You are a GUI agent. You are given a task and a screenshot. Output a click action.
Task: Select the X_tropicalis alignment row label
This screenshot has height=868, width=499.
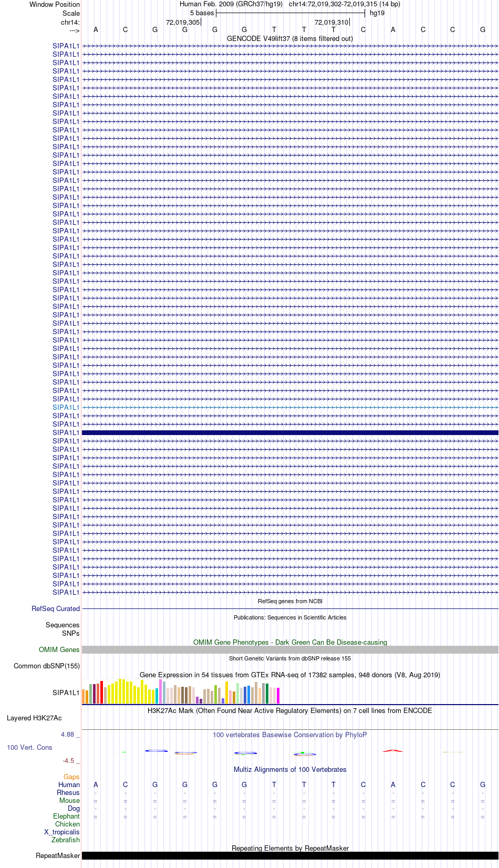62,832
